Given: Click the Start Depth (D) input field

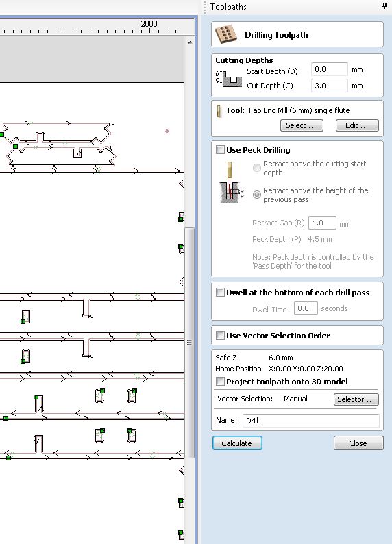Looking at the screenshot, I should [329, 69].
